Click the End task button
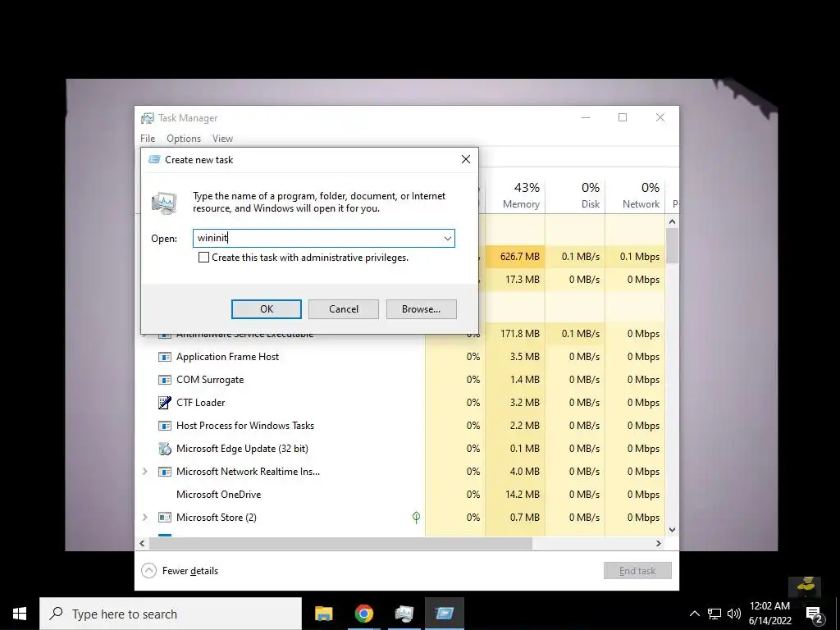The image size is (840, 630). pos(637,571)
